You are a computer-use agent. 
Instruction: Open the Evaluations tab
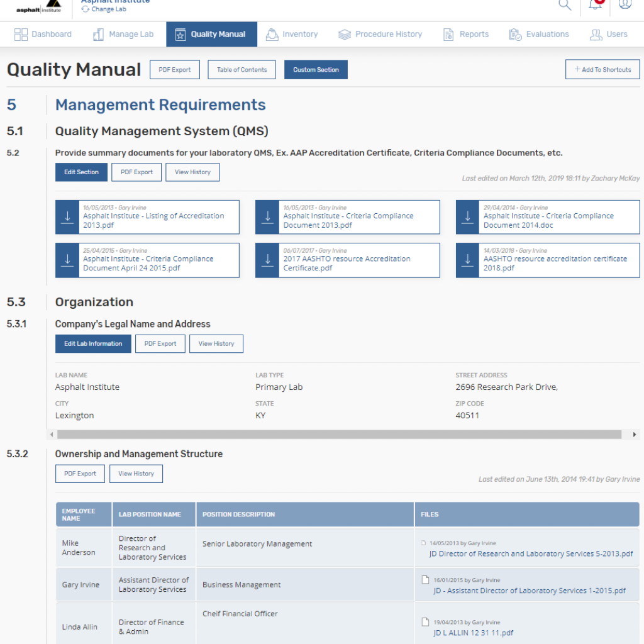tap(539, 35)
